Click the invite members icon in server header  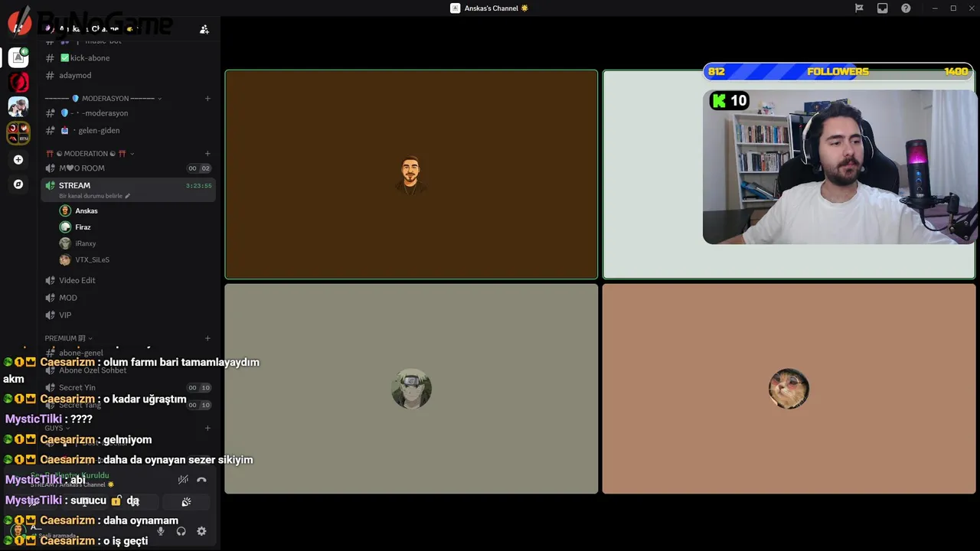(x=204, y=29)
